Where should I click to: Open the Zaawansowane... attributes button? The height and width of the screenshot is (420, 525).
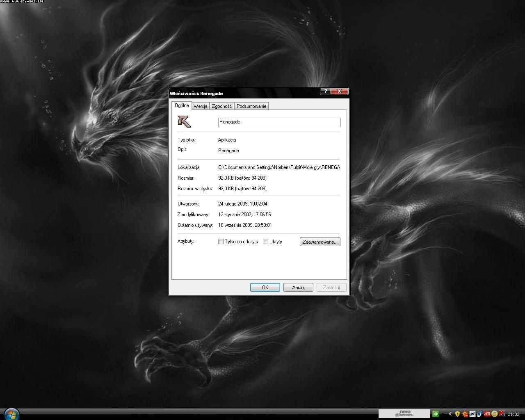[x=320, y=242]
